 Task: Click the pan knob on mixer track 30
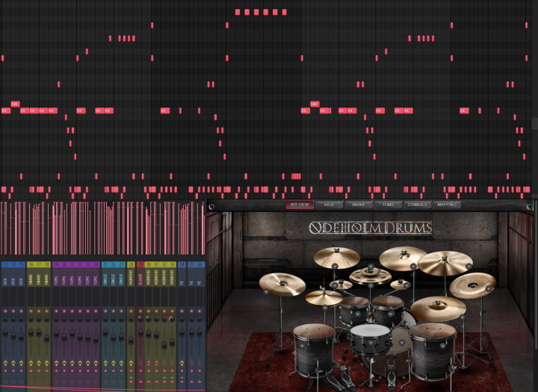point(148,320)
